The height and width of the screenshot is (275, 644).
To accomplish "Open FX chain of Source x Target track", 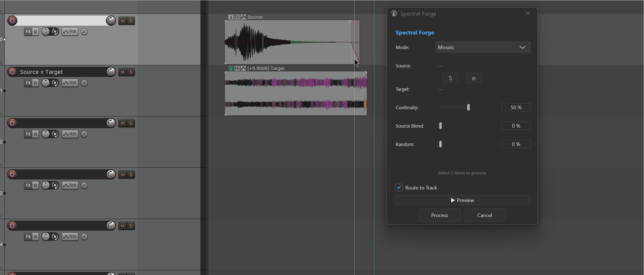I will click(x=28, y=83).
